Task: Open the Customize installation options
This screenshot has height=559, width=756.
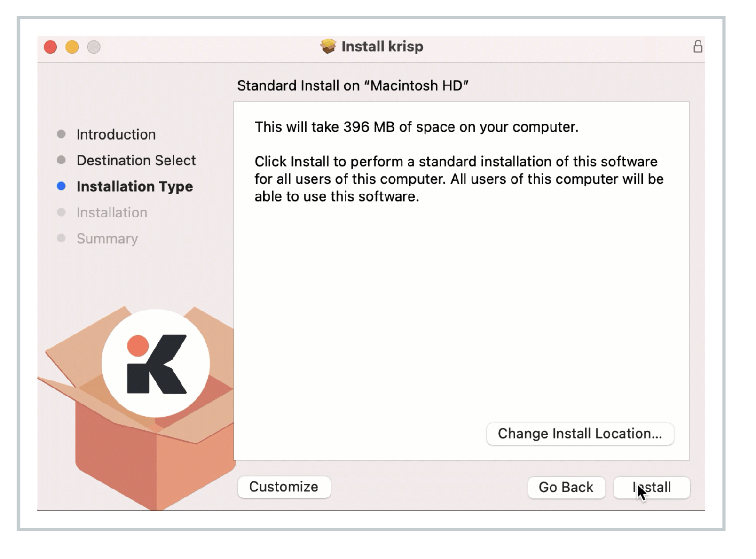Action: (284, 487)
